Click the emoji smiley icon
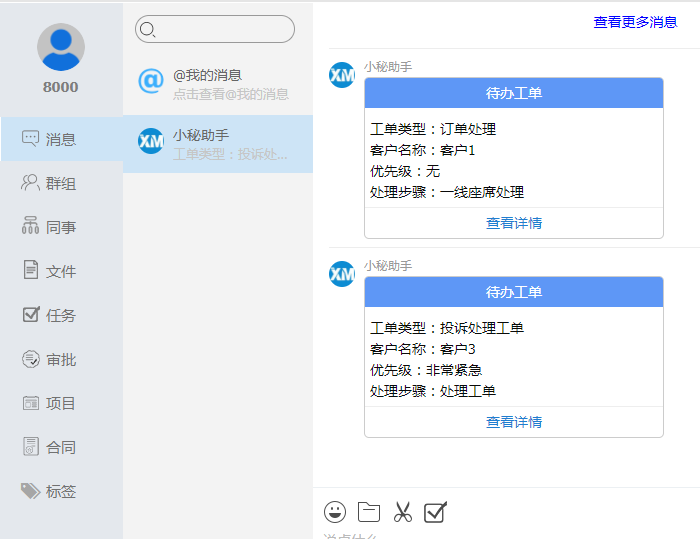Viewport: 700px width, 539px height. 335,512
